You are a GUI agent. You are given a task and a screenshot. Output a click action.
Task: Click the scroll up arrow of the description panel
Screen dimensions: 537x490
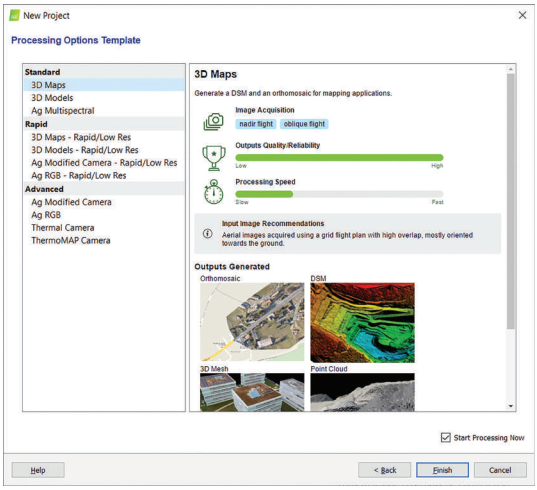(511, 69)
